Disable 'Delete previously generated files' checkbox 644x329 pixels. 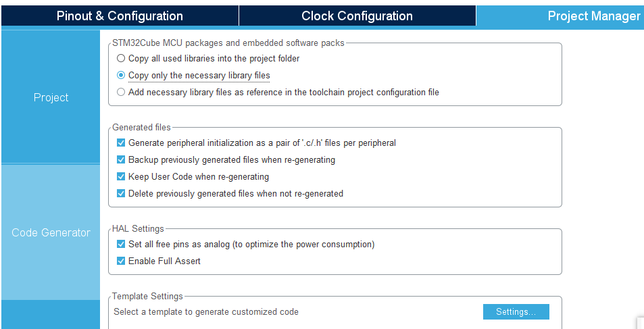pos(121,194)
